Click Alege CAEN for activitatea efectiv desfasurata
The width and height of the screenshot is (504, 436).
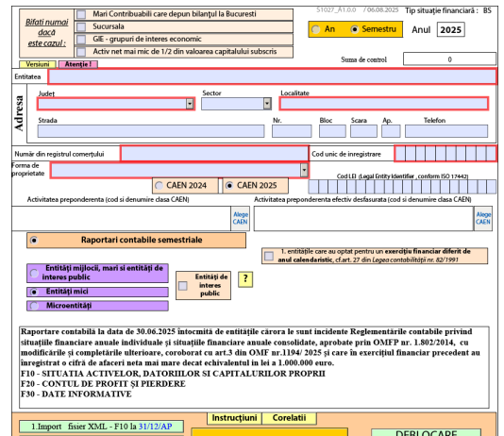(x=483, y=218)
